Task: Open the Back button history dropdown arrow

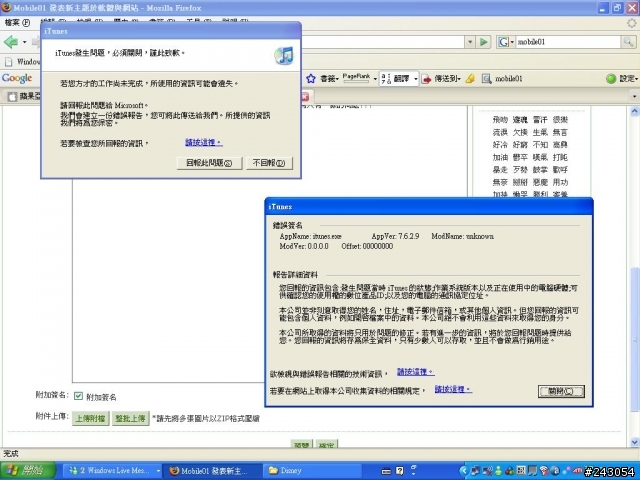Action: (x=24, y=42)
